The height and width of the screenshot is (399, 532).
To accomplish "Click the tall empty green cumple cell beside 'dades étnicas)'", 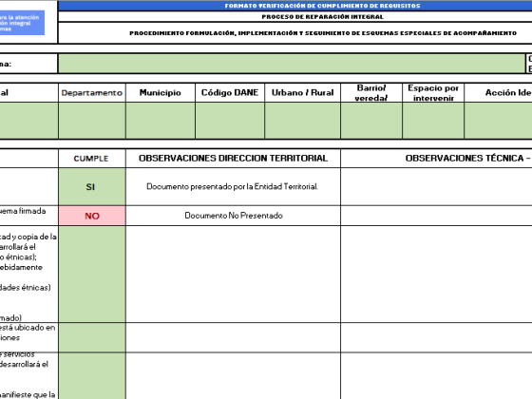I will (92, 275).
